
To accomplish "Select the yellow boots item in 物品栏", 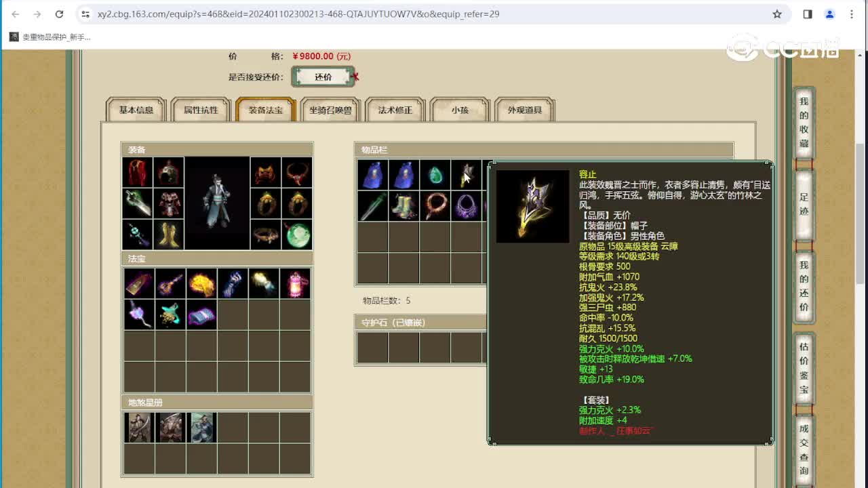I will [403, 206].
